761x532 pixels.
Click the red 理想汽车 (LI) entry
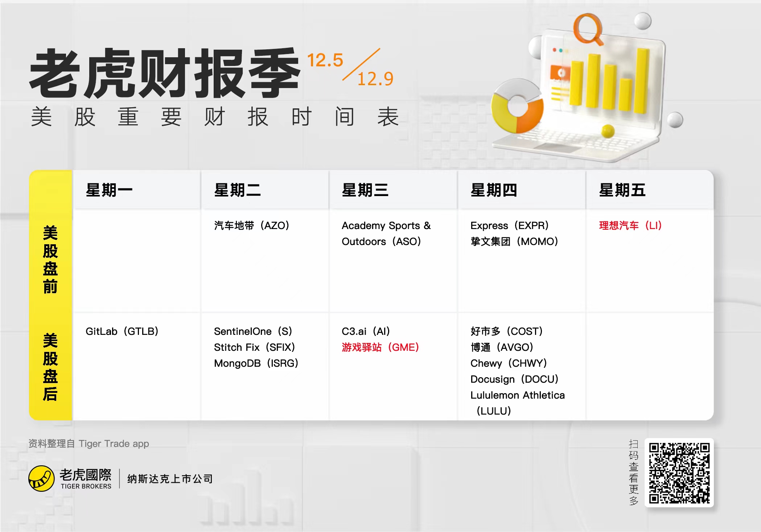tap(630, 225)
